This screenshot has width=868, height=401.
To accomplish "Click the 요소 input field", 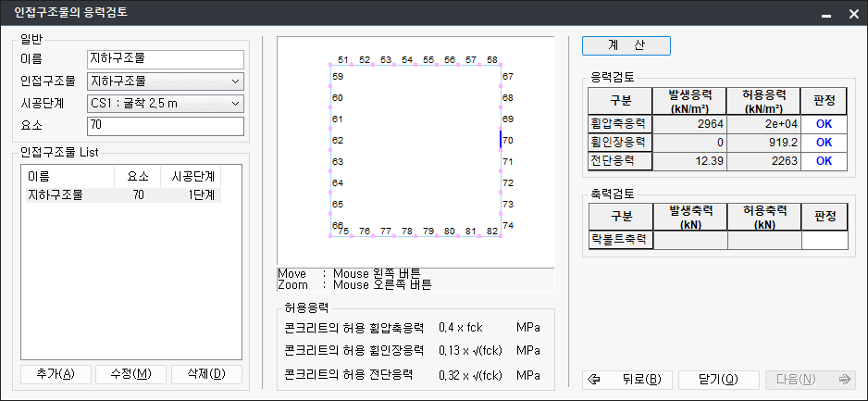I will coord(165,125).
